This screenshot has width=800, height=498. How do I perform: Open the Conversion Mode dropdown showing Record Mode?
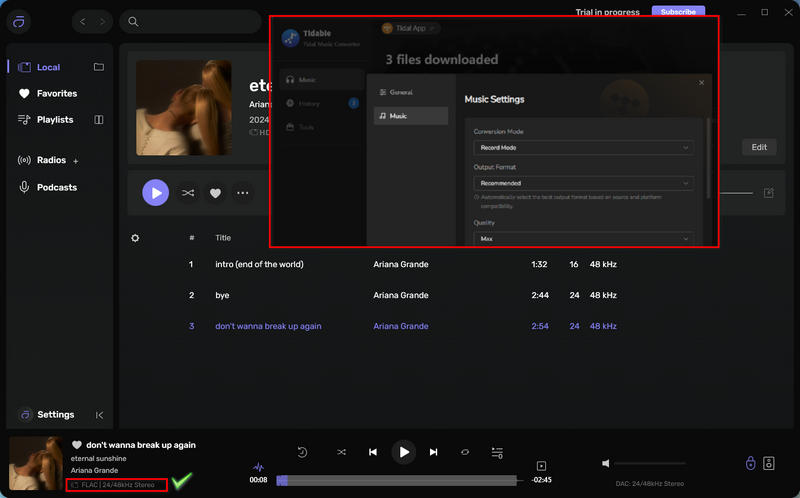tap(584, 147)
